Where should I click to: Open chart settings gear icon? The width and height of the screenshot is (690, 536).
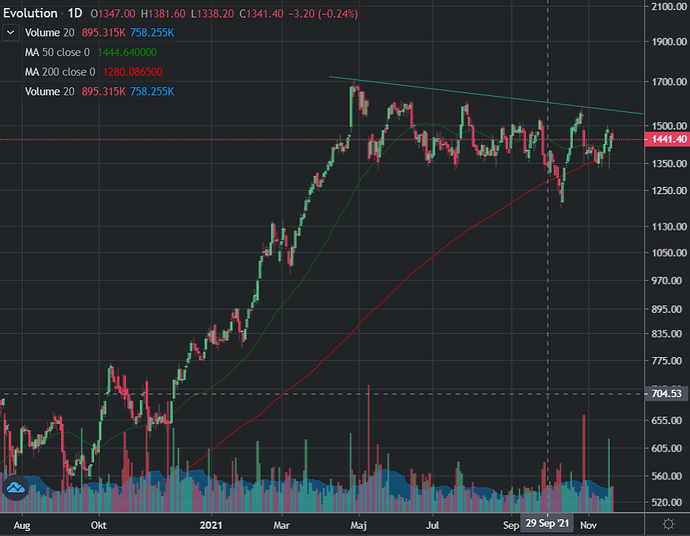(668, 524)
